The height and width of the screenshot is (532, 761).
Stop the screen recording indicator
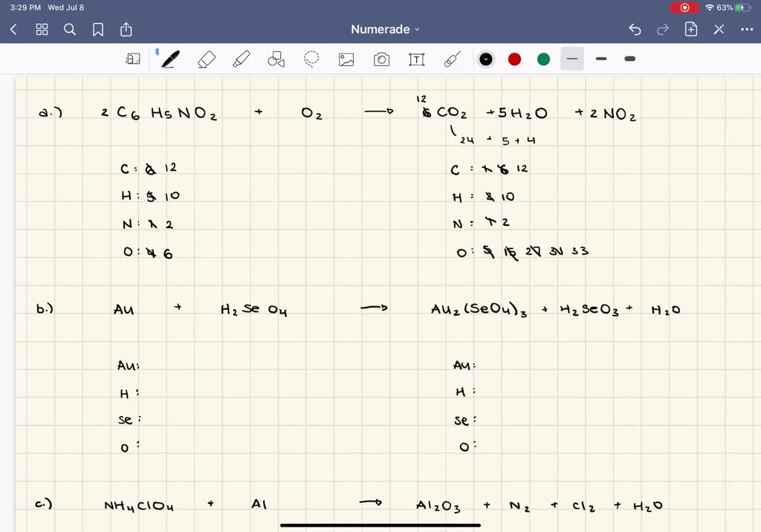(684, 7)
